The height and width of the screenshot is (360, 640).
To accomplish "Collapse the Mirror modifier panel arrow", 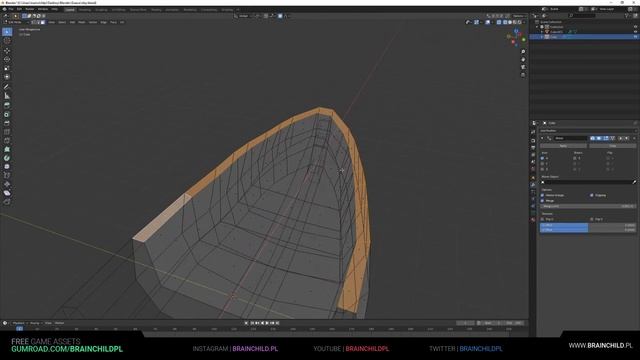I will (x=542, y=138).
